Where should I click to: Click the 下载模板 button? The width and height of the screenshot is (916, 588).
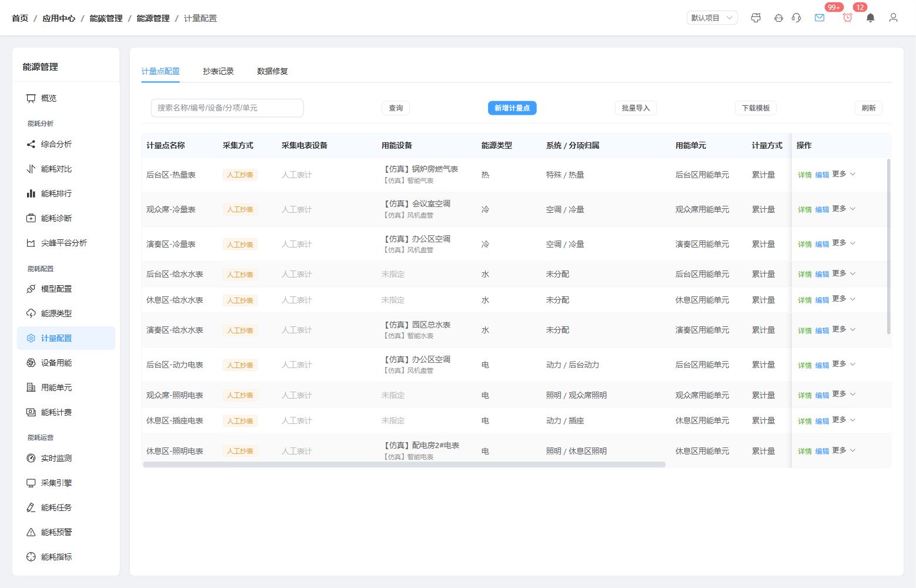pos(755,108)
